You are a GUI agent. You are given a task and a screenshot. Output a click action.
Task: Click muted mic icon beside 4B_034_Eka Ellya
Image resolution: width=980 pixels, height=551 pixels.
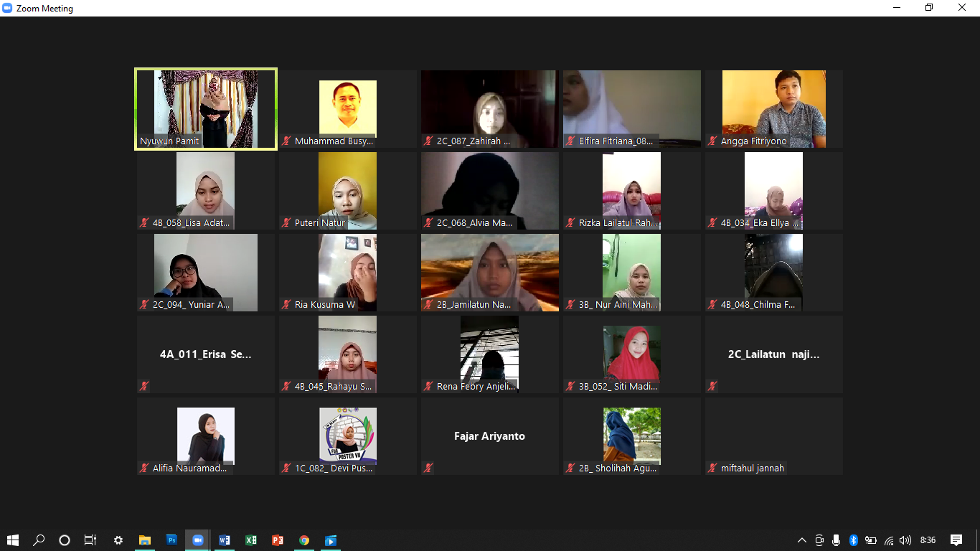pyautogui.click(x=712, y=223)
